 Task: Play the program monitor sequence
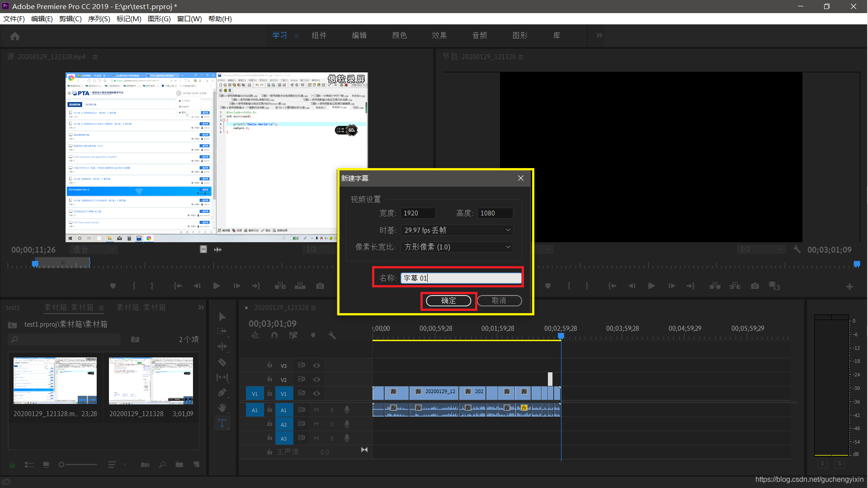pos(651,286)
